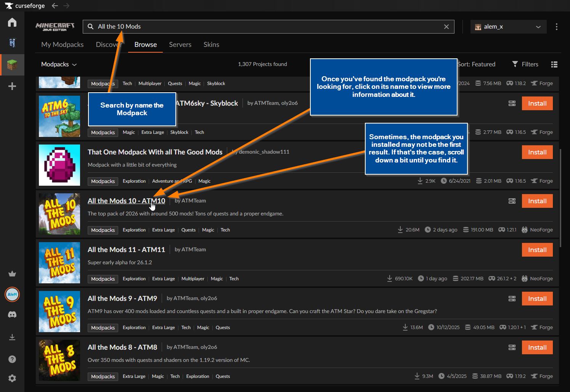Image resolution: width=570 pixels, height=392 pixels.
Task: Open the All the Mods 10 thumbnail
Action: (59, 214)
